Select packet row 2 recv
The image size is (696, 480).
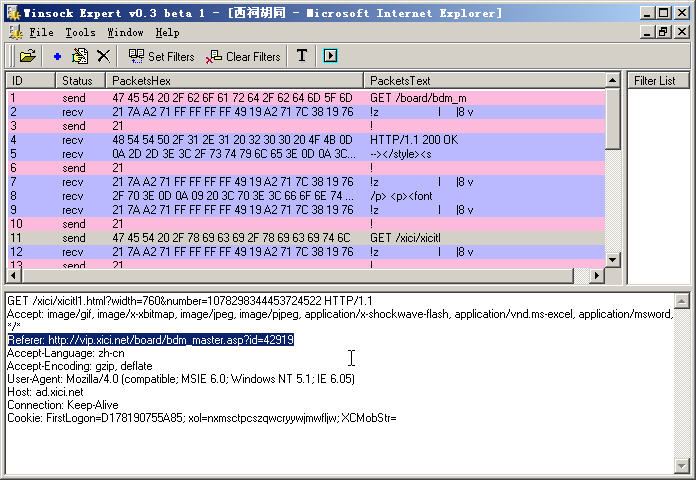coord(306,112)
